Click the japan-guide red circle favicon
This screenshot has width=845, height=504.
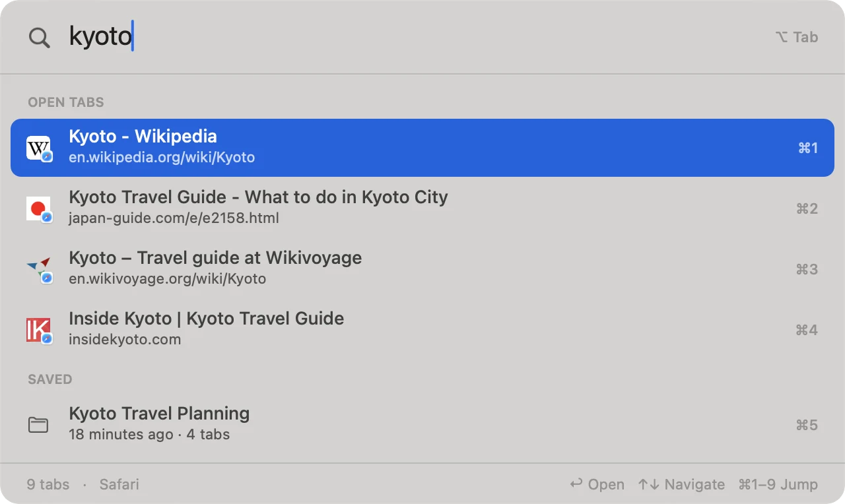click(38, 208)
